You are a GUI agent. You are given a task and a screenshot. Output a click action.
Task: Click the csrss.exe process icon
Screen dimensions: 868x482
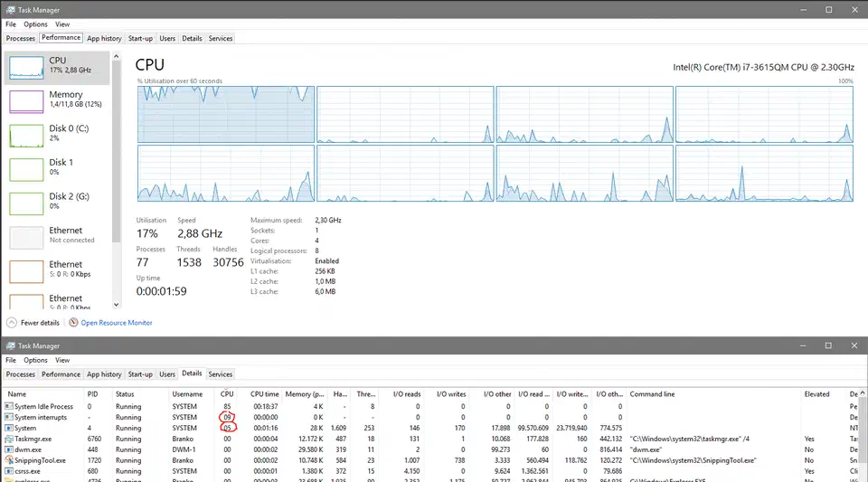click(x=9, y=471)
